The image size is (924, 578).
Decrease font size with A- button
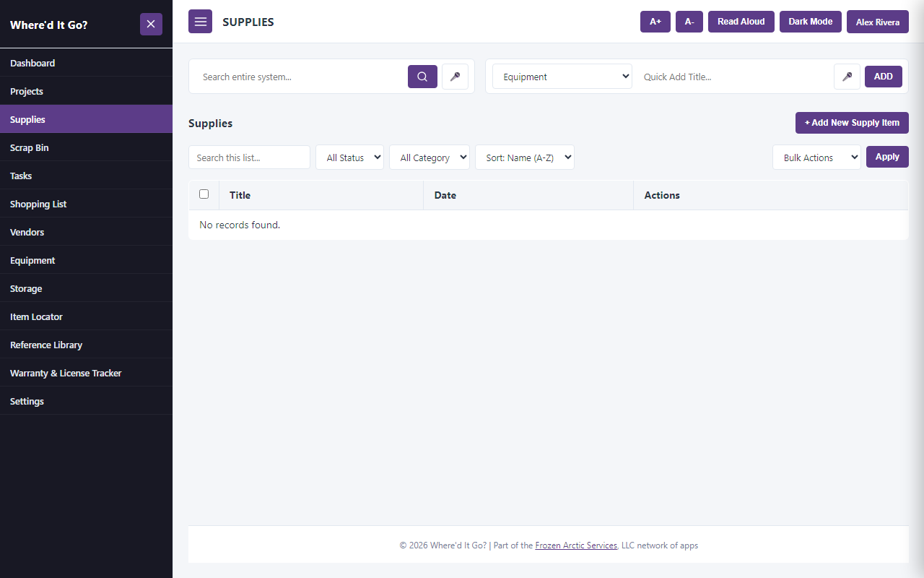[x=689, y=22]
